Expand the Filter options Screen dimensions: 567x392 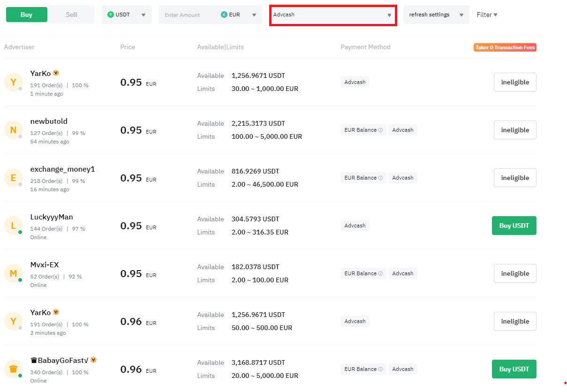tap(487, 15)
